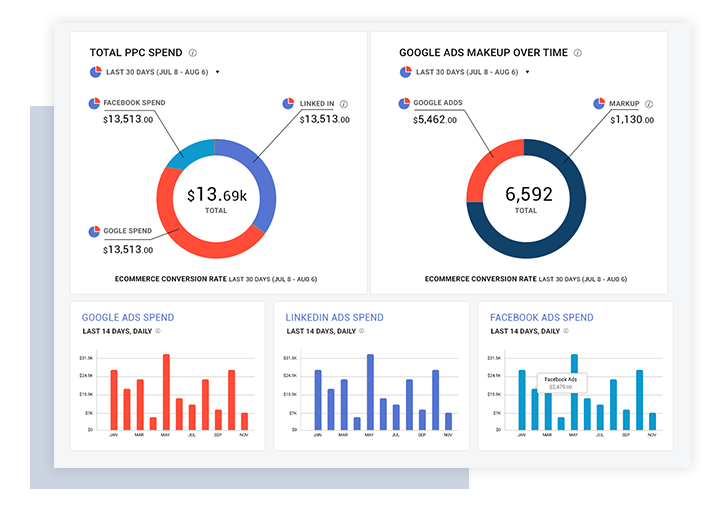
Task: Click info icon under LinkedIn Ads Spend heading
Action: tap(361, 331)
